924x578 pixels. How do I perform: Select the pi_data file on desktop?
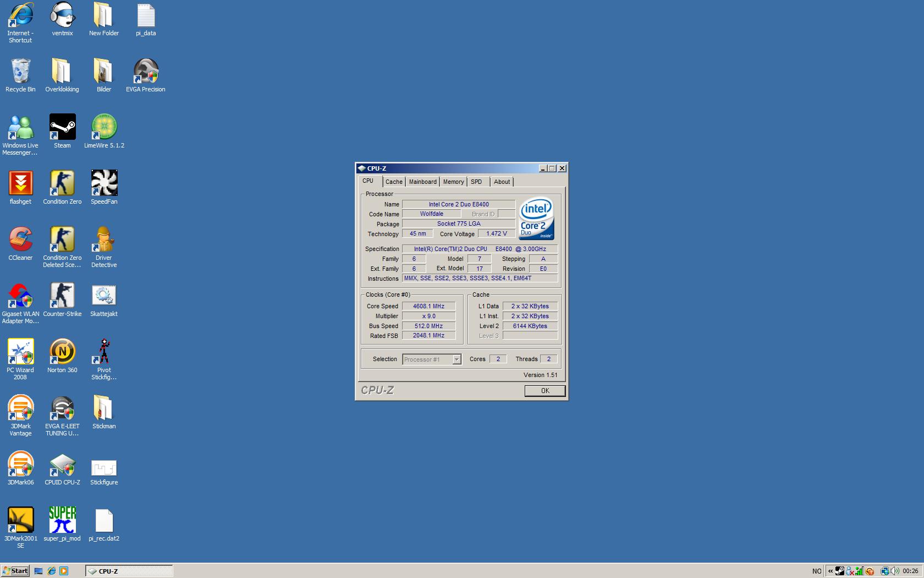pyautogui.click(x=146, y=19)
